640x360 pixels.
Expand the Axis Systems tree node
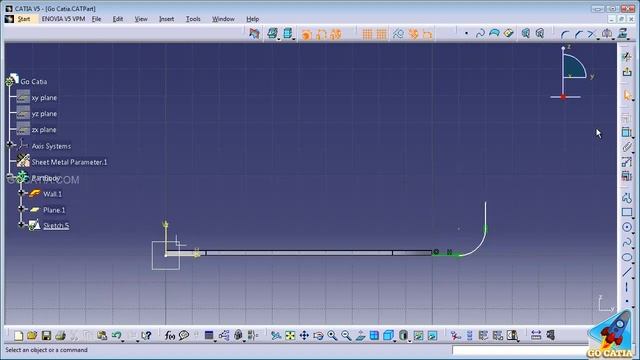pos(9,144)
